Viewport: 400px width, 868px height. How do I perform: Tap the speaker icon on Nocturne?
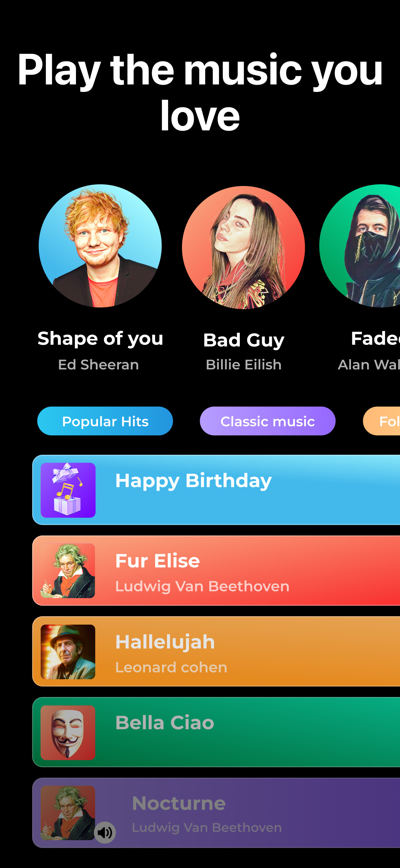click(x=105, y=832)
